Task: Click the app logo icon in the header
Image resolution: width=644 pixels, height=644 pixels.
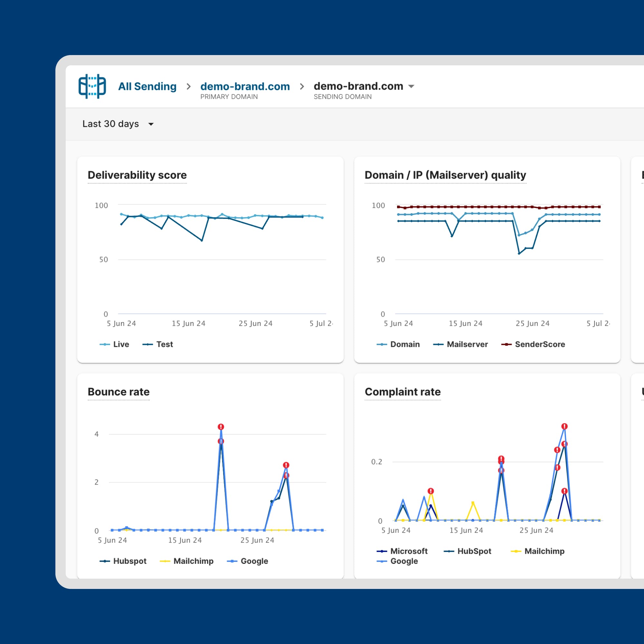Action: pyautogui.click(x=92, y=86)
